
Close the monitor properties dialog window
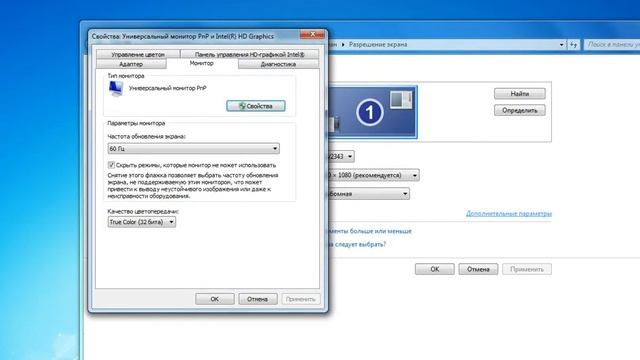click(312, 35)
